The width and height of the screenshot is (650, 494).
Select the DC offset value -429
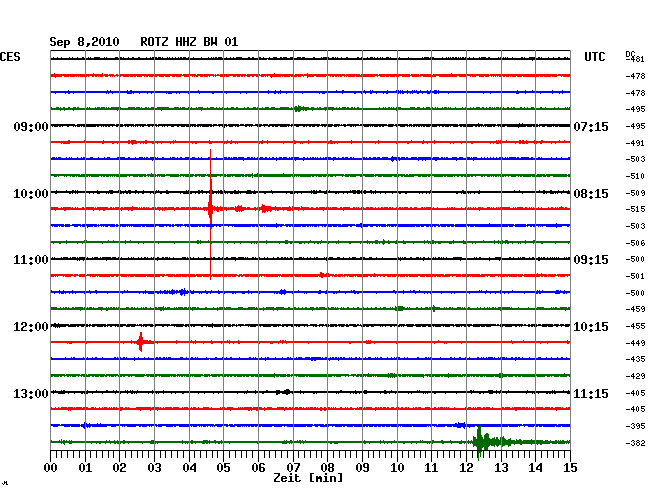pyautogui.click(x=635, y=376)
